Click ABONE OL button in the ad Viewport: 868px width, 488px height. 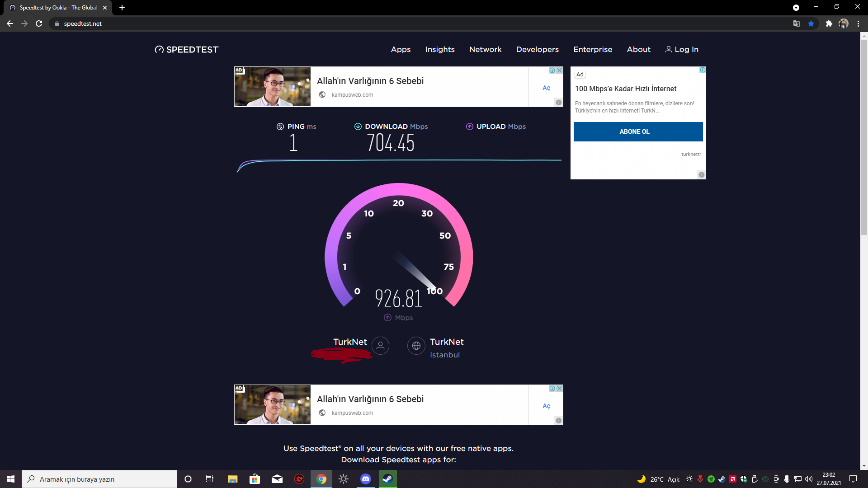pos(638,131)
